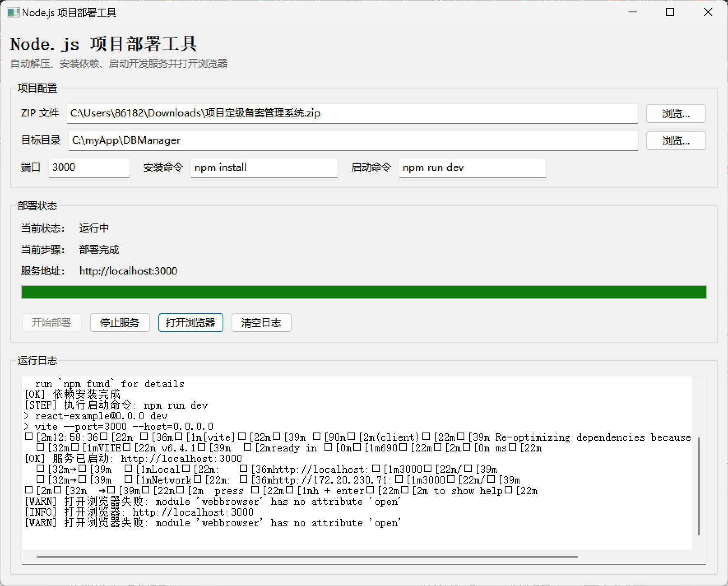Click Browse button next to target directory
Viewport: 728px width, 586px height.
(x=676, y=141)
